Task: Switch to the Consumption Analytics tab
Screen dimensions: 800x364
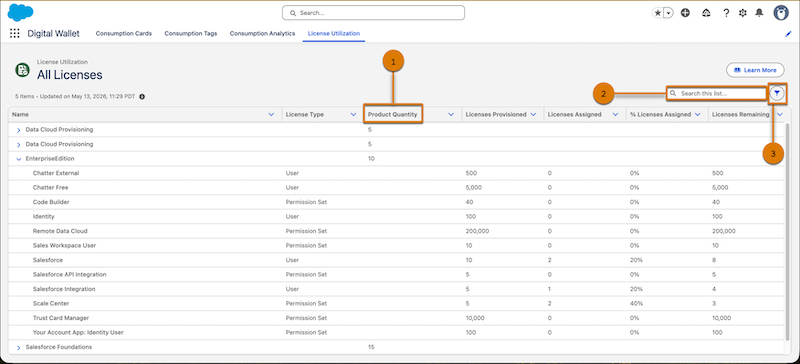Action: pos(262,34)
